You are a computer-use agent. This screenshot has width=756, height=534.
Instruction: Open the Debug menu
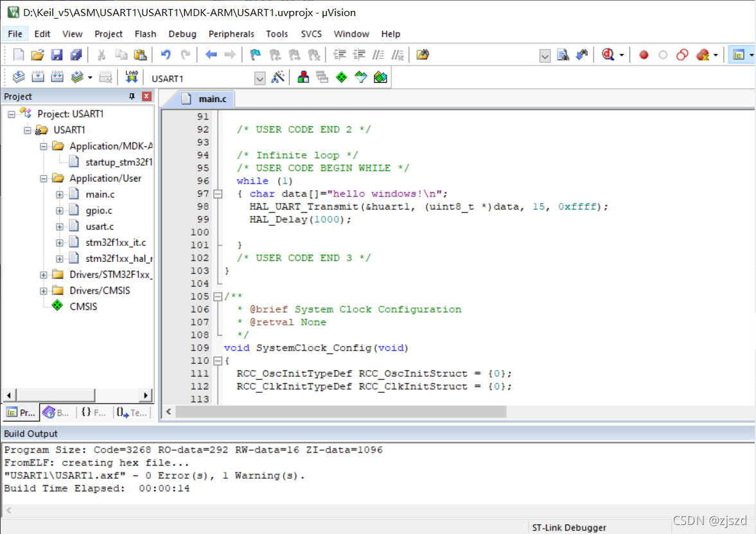point(182,34)
